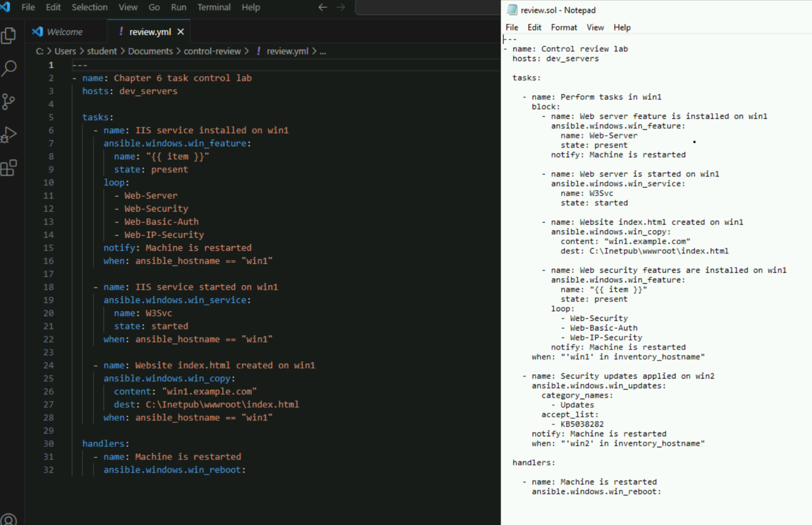Close the review.yml editor tab
Image resolution: width=812 pixels, height=525 pixels.
[181, 32]
